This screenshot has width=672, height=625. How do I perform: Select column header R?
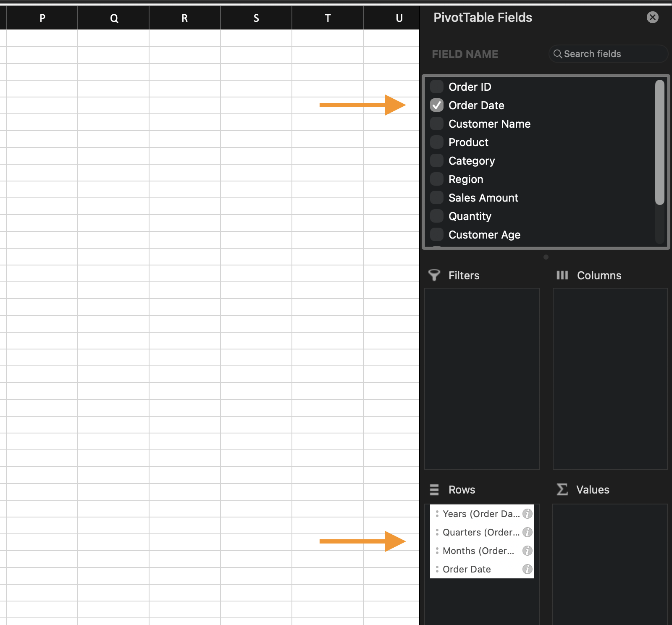[x=185, y=18]
